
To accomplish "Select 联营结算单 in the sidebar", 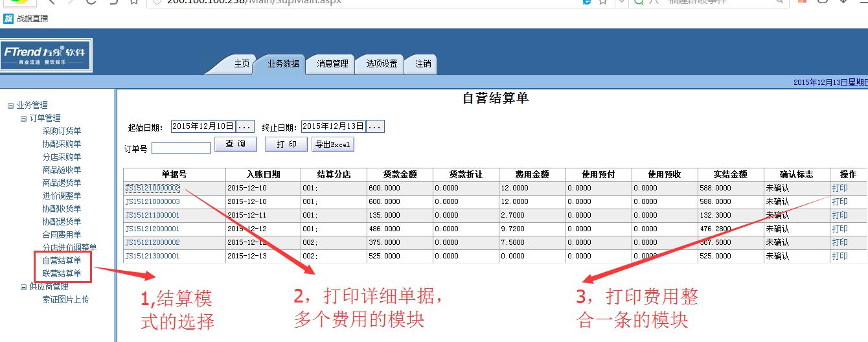I will point(62,273).
